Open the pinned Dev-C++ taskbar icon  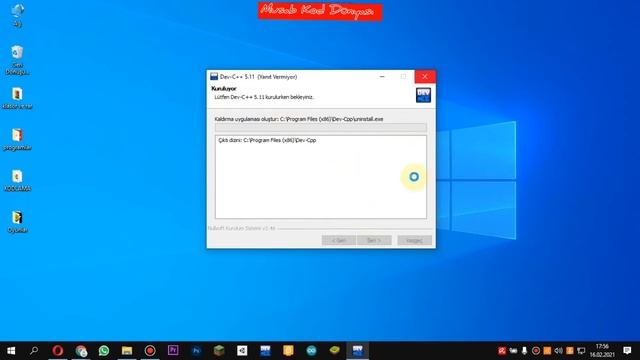(265, 351)
